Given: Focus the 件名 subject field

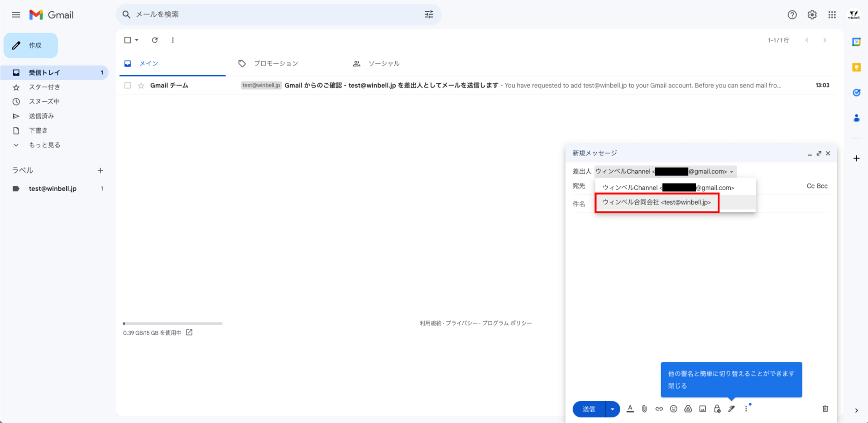Looking at the screenshot, I should (701, 204).
